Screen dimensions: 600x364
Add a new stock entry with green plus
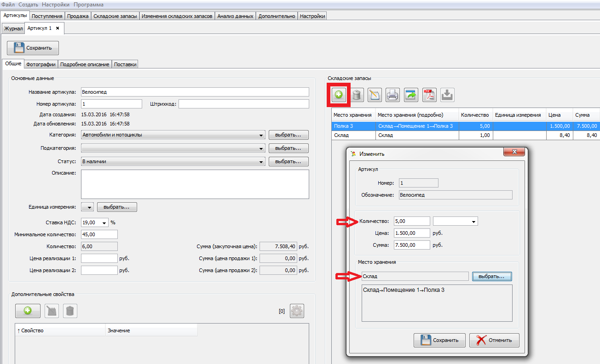coord(339,95)
